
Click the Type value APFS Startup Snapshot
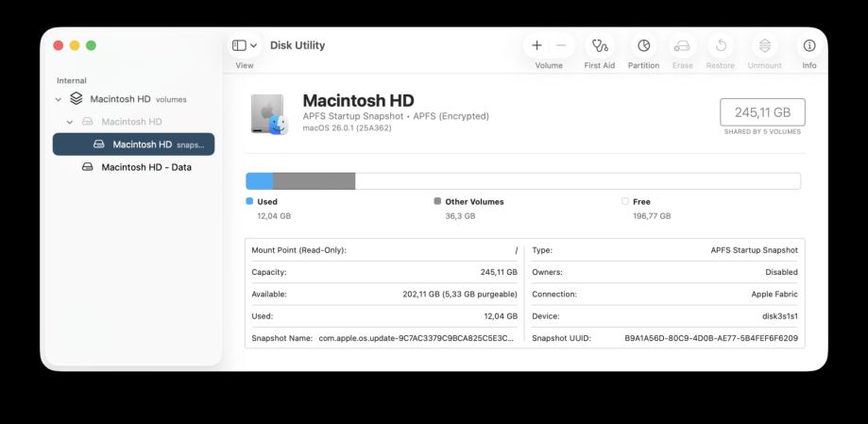(x=754, y=250)
